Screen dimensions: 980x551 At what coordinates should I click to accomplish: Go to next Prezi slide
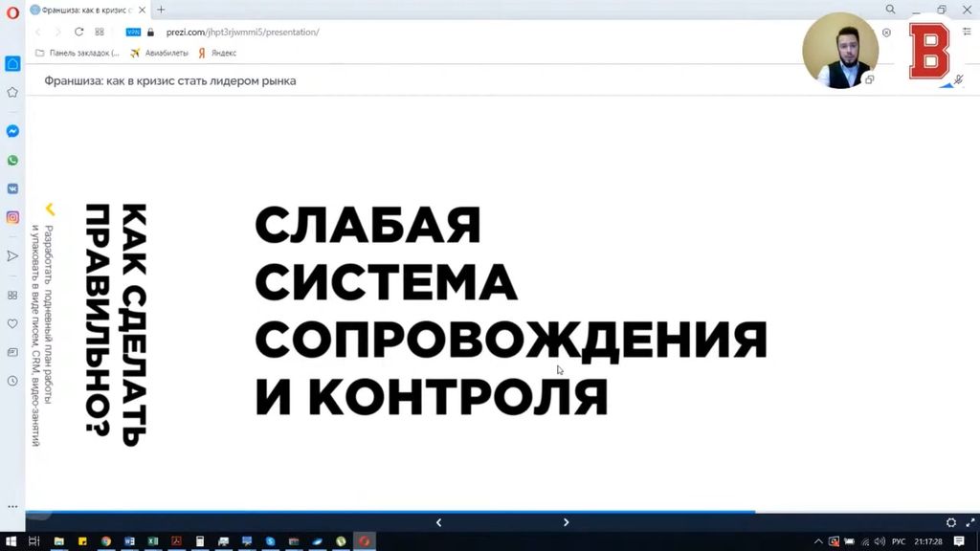pos(567,522)
